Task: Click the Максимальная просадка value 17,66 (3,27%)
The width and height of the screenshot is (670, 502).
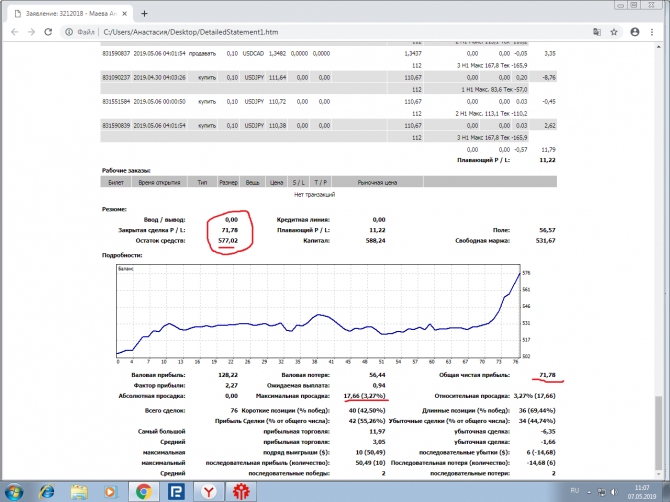Action: pyautogui.click(x=364, y=396)
